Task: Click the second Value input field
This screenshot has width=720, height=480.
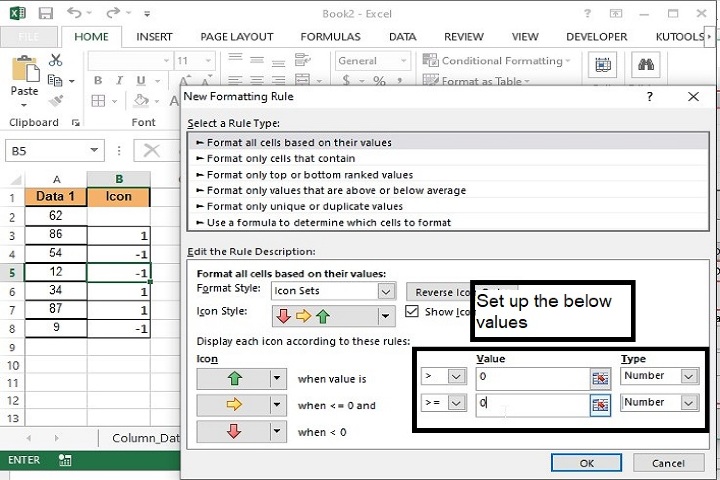Action: [x=533, y=404]
